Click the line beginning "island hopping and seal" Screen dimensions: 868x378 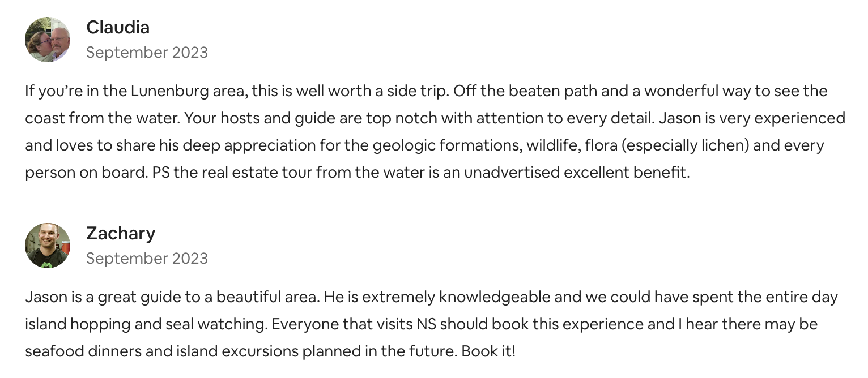click(x=421, y=324)
